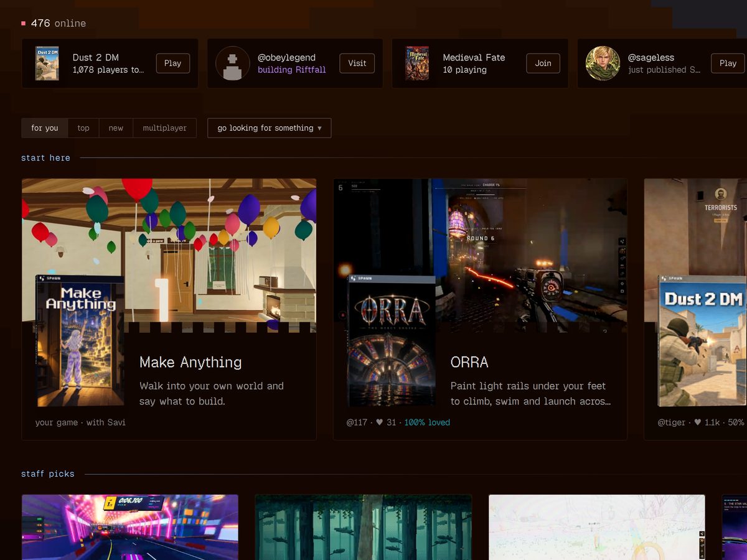Screen dimensions: 747x560
Task: Click Play button for Dust 2 DM
Action: pos(172,63)
